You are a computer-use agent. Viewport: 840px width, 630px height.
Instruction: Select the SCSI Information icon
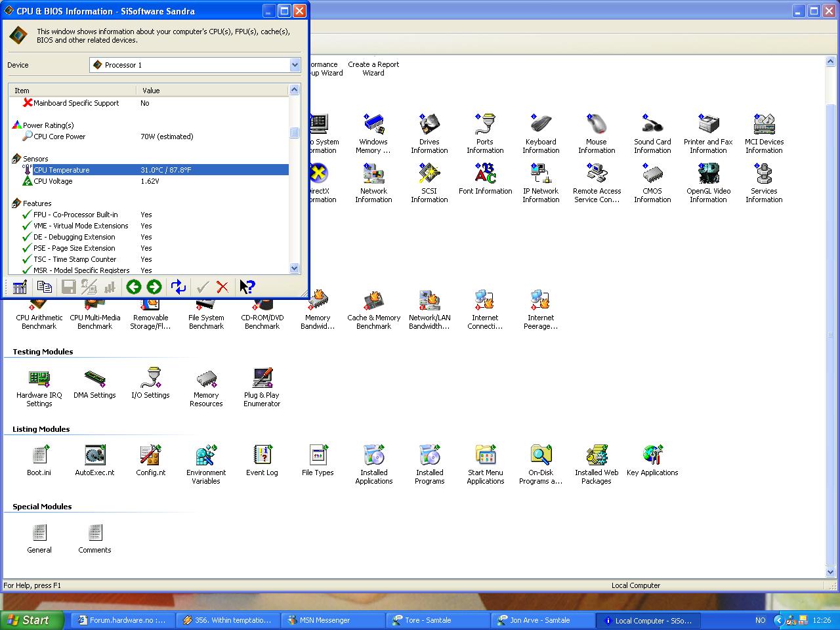pyautogui.click(x=429, y=182)
